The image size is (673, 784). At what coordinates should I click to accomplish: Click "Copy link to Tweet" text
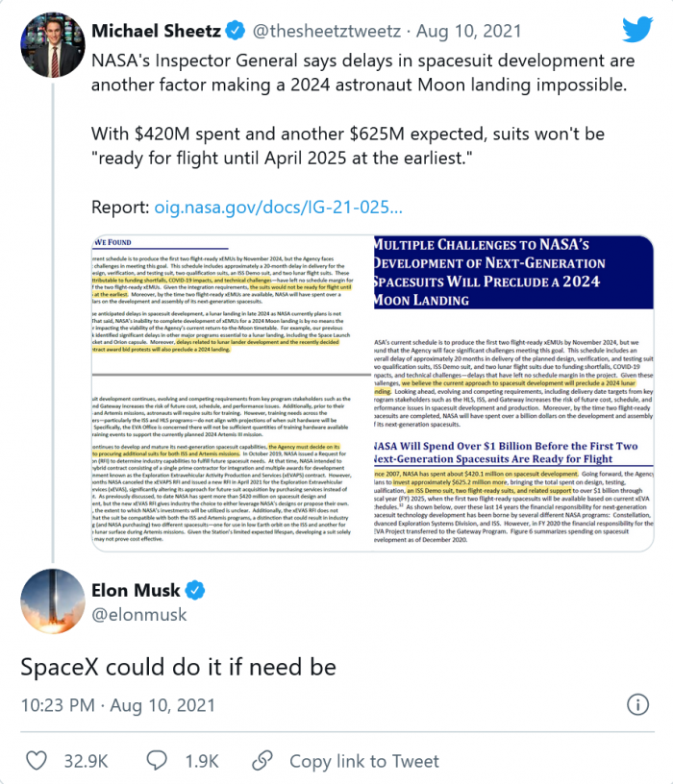[x=364, y=760]
